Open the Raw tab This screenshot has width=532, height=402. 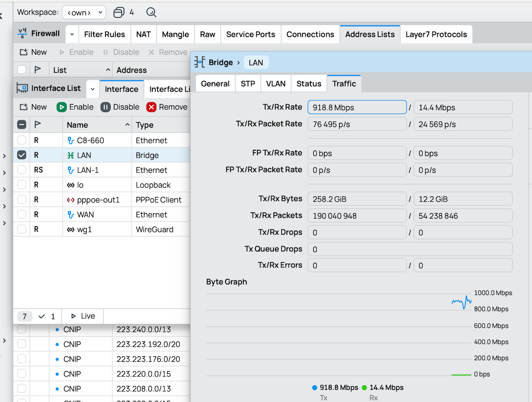coord(208,34)
